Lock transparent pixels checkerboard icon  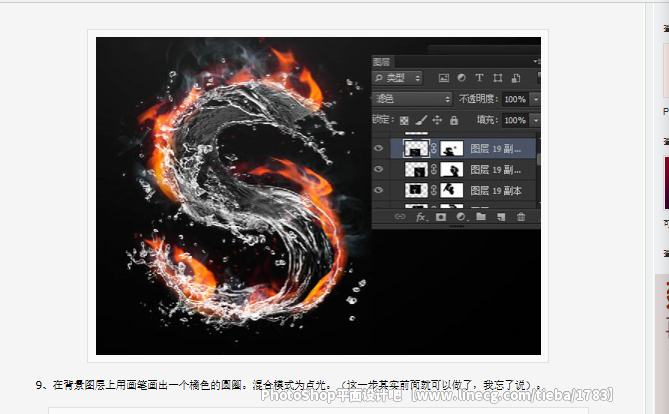[404, 120]
